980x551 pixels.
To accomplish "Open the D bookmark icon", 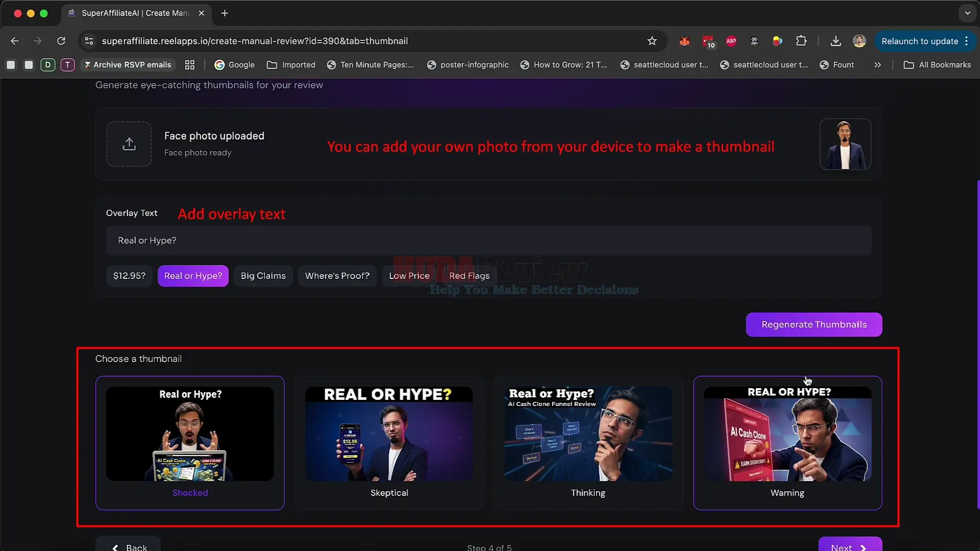I will tap(47, 65).
